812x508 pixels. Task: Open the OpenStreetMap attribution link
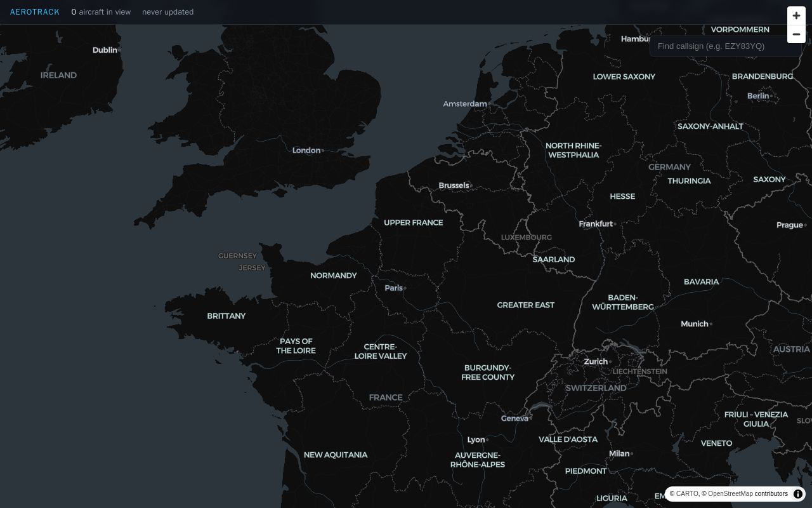tap(730, 493)
